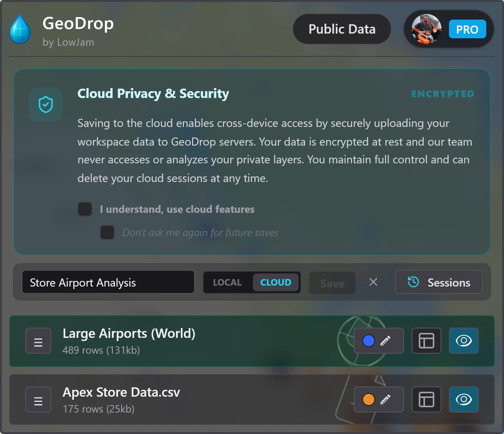Viewport: 504px width, 434px height.
Task: Select the CLOUD save tab
Action: pyautogui.click(x=275, y=282)
